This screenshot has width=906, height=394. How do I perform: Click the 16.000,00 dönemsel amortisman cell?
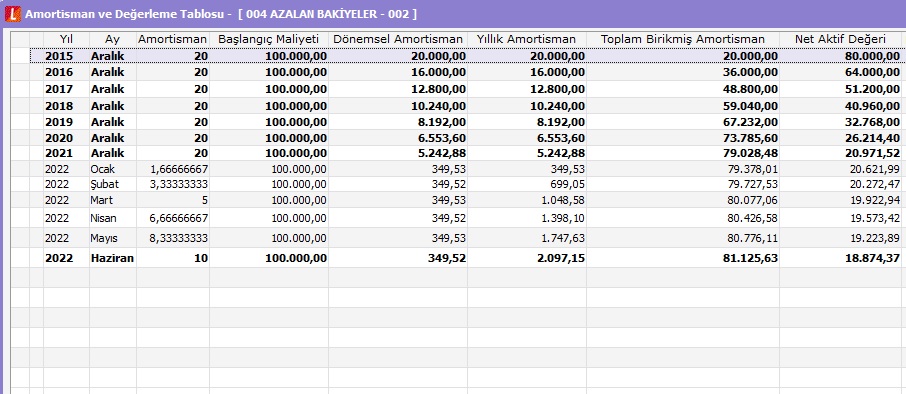(x=398, y=72)
